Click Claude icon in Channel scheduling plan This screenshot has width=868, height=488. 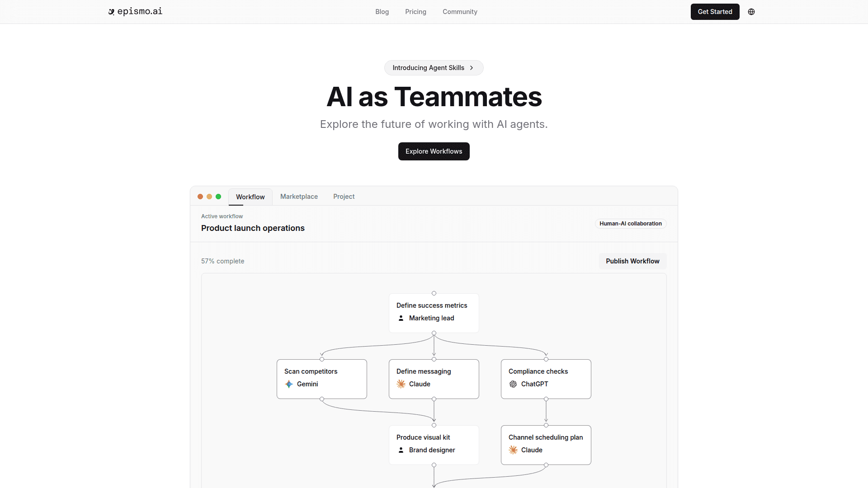513,450
